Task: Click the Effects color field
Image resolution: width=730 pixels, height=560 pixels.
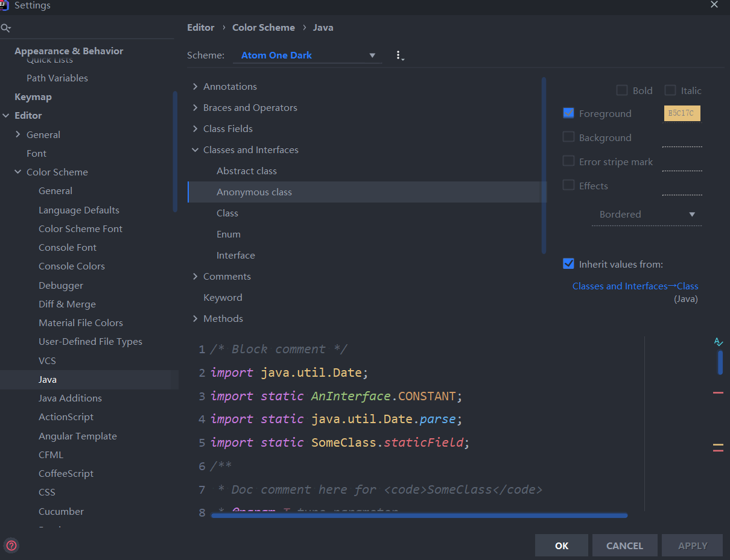Action: click(682, 186)
